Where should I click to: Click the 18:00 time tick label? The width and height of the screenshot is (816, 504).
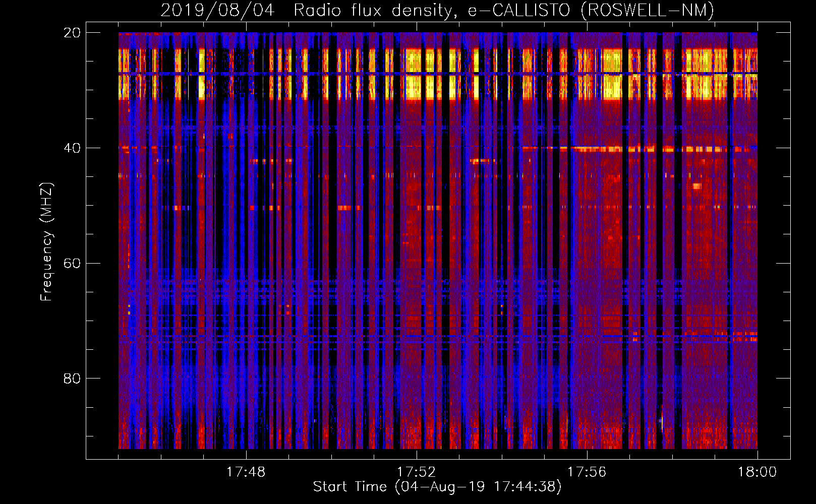(757, 472)
